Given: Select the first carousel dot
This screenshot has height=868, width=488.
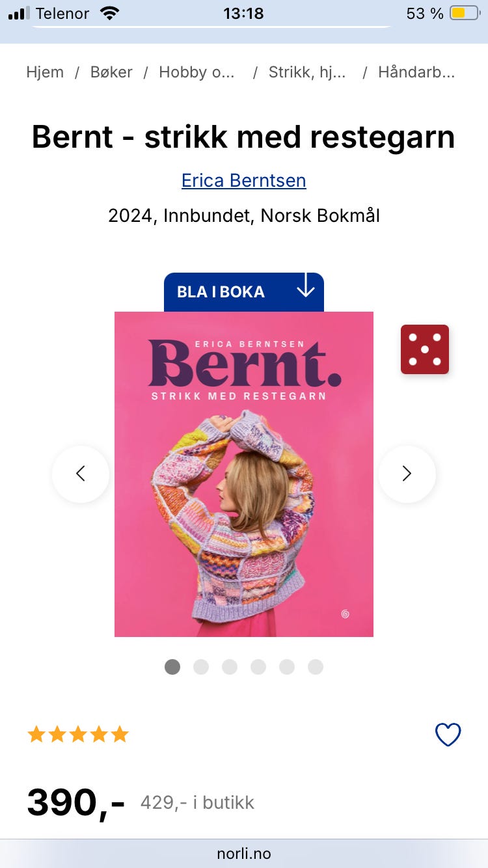Looking at the screenshot, I should (x=172, y=667).
